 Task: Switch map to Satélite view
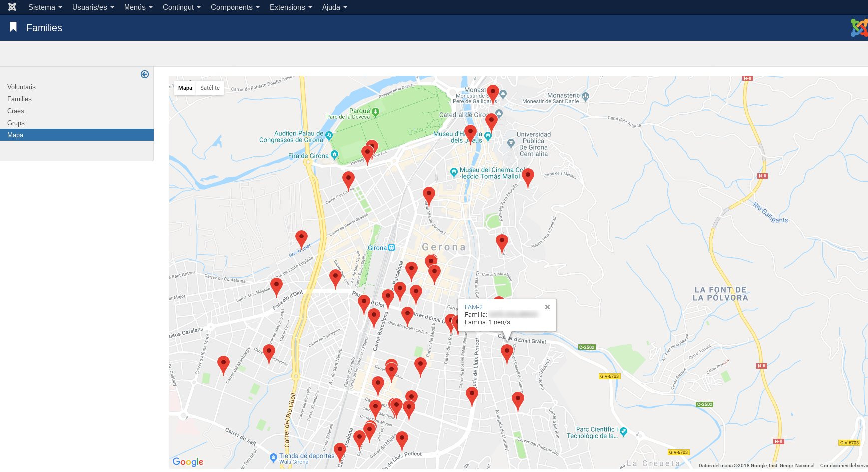[x=210, y=88]
